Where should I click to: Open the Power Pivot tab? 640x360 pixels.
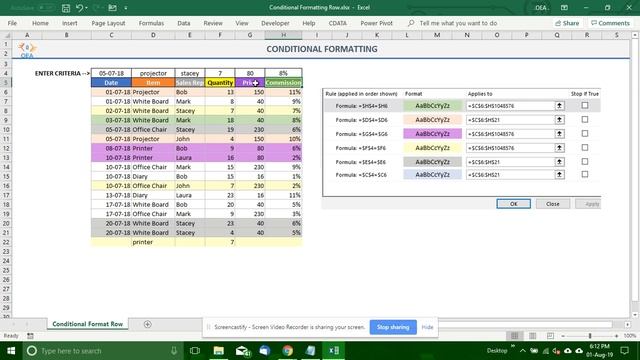[x=376, y=23]
